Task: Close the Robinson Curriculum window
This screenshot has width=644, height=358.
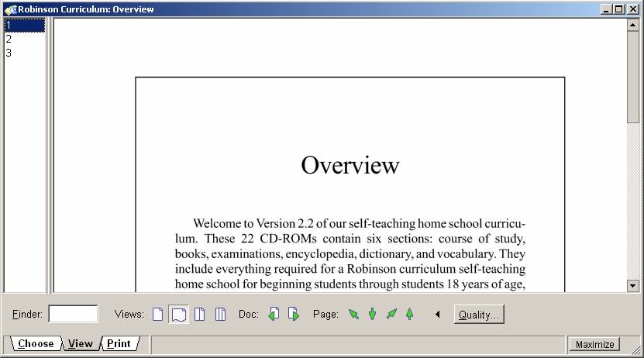Action: coord(633,9)
